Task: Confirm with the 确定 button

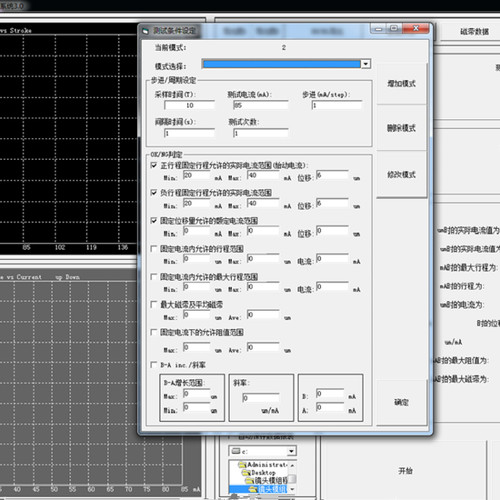Action: point(401,402)
